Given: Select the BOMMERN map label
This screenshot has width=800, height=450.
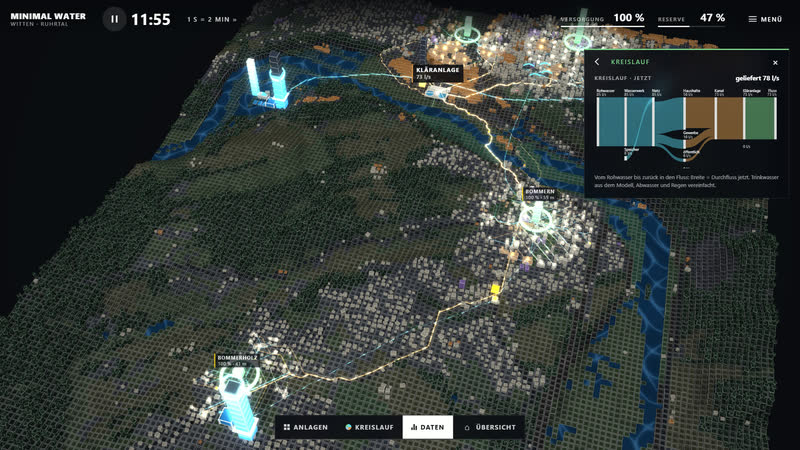Looking at the screenshot, I should tap(540, 194).
